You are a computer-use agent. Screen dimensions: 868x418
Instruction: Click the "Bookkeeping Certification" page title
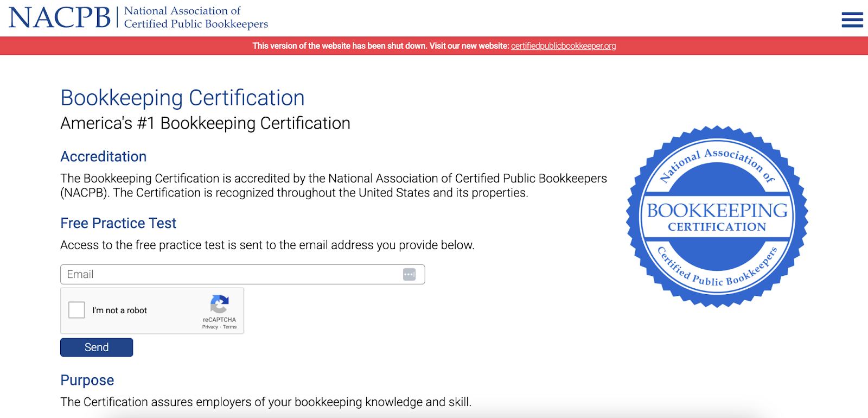click(182, 98)
